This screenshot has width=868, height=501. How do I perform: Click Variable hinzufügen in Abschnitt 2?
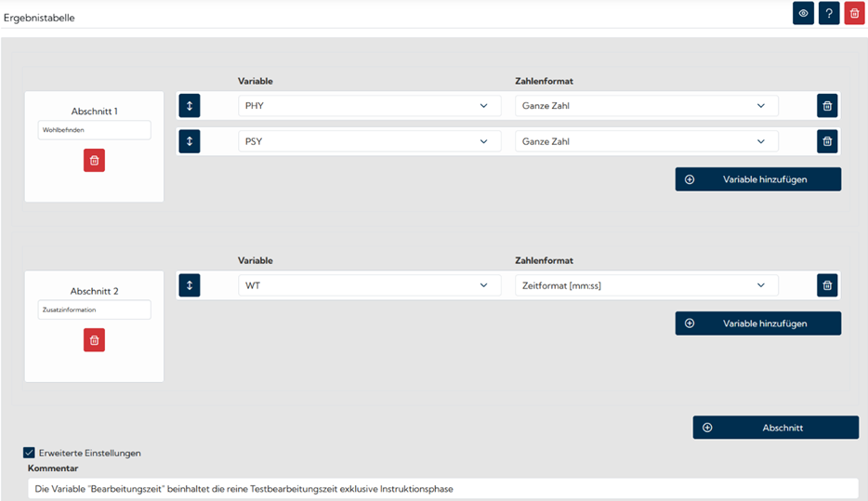click(757, 323)
